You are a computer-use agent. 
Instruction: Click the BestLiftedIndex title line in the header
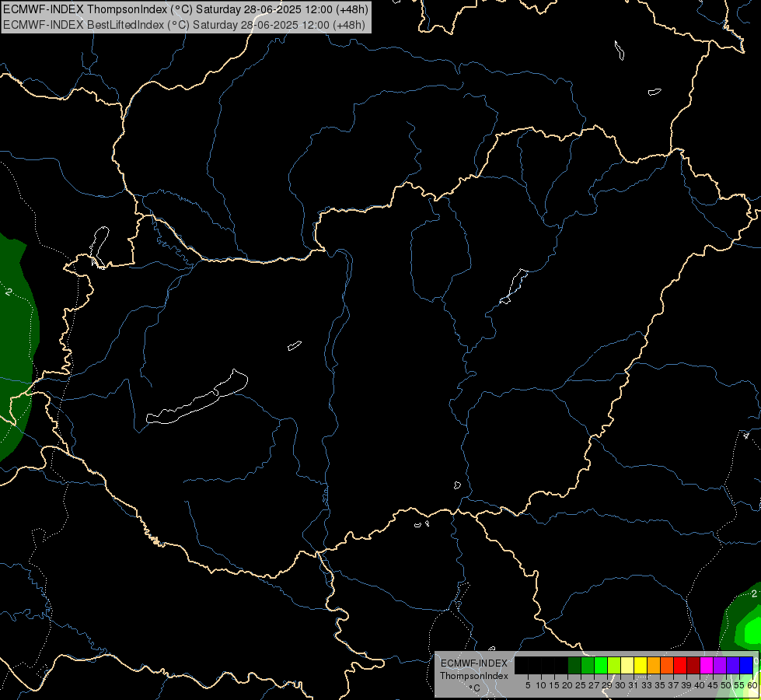[x=184, y=25]
